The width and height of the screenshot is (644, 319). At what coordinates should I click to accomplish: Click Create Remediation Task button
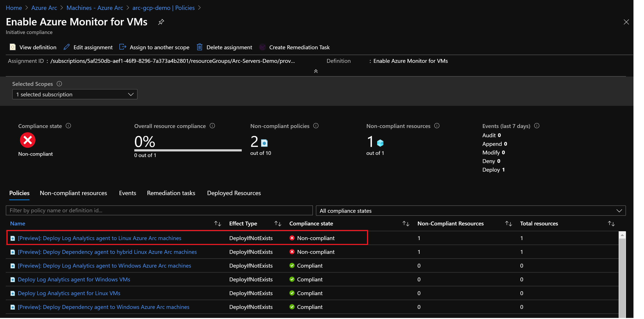tap(299, 47)
